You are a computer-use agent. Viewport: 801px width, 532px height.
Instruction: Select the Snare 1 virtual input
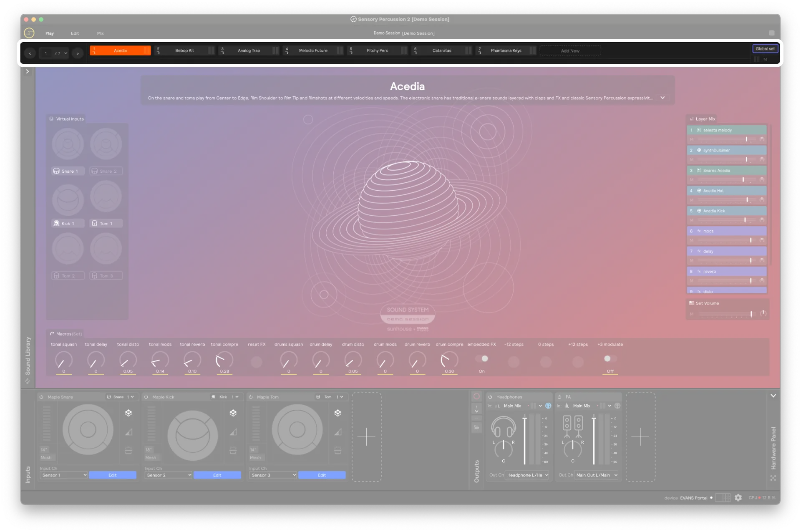pyautogui.click(x=68, y=171)
